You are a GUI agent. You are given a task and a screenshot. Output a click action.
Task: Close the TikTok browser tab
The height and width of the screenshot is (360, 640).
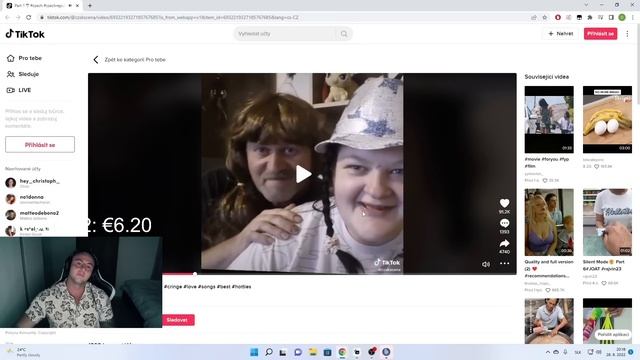coord(77,6)
